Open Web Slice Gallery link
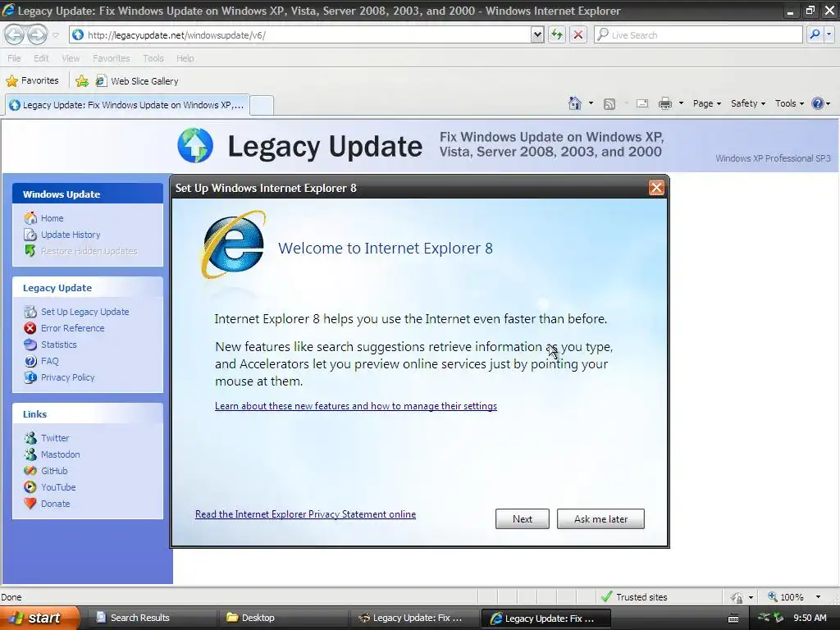The width and height of the screenshot is (840, 630). coord(137,81)
